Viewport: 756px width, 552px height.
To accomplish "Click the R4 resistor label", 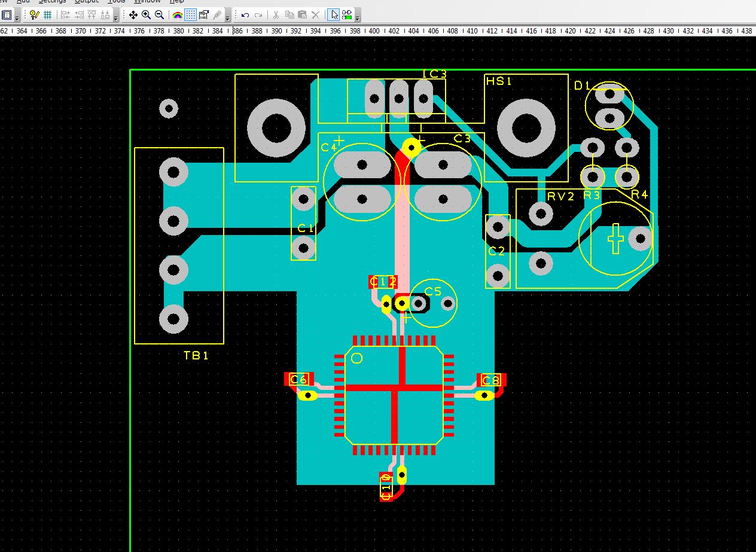I will click(x=639, y=194).
